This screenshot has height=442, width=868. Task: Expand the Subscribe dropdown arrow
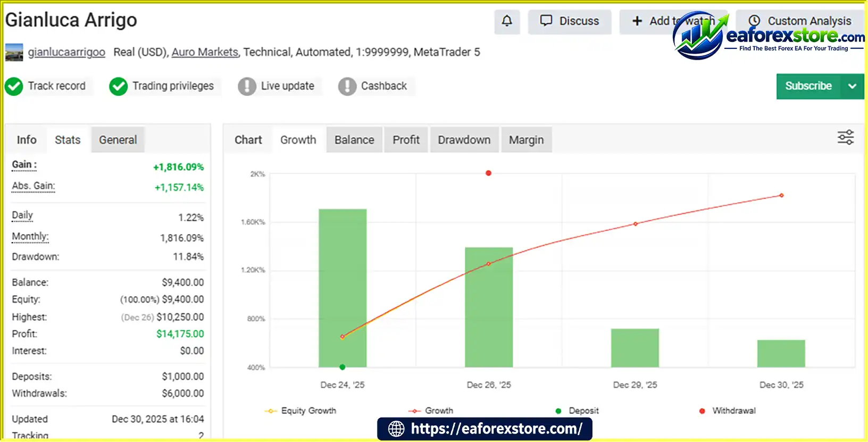[852, 86]
